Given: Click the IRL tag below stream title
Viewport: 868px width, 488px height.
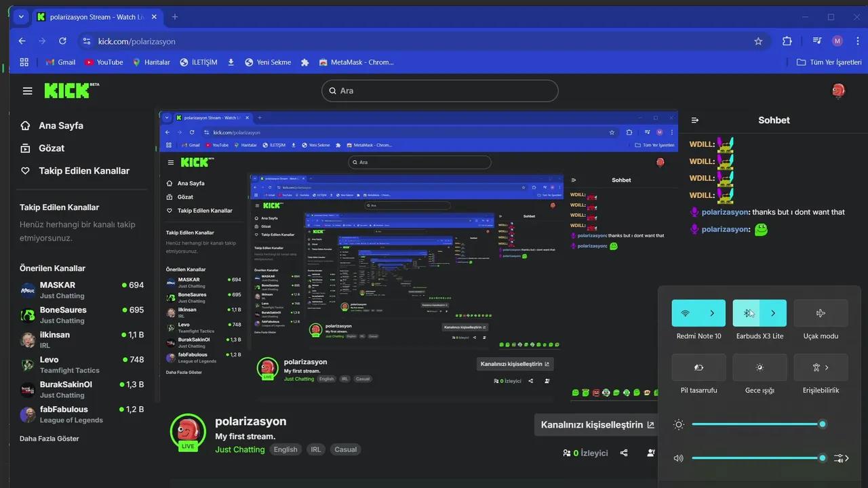Looking at the screenshot, I should tap(315, 449).
